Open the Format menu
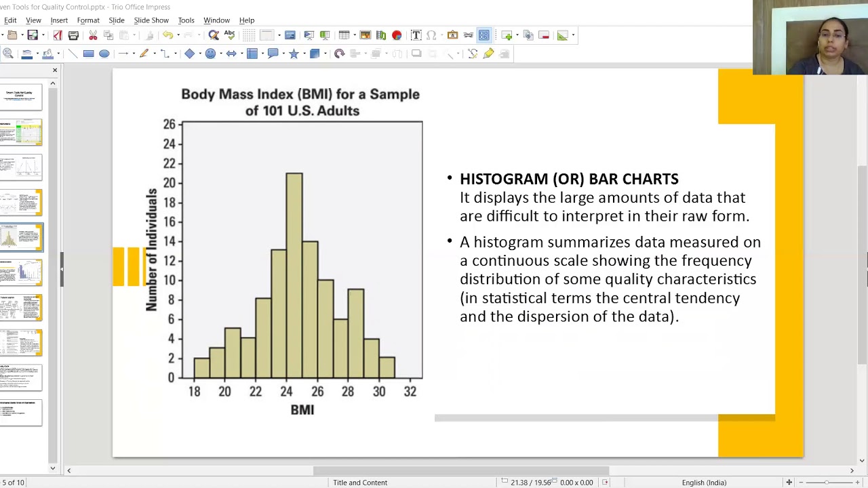This screenshot has width=868, height=488. [x=88, y=20]
